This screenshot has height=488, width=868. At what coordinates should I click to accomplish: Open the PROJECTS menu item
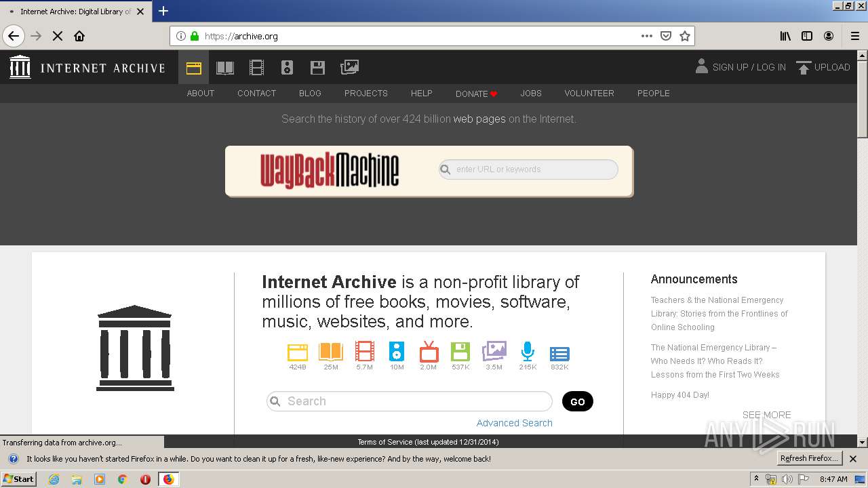366,94
